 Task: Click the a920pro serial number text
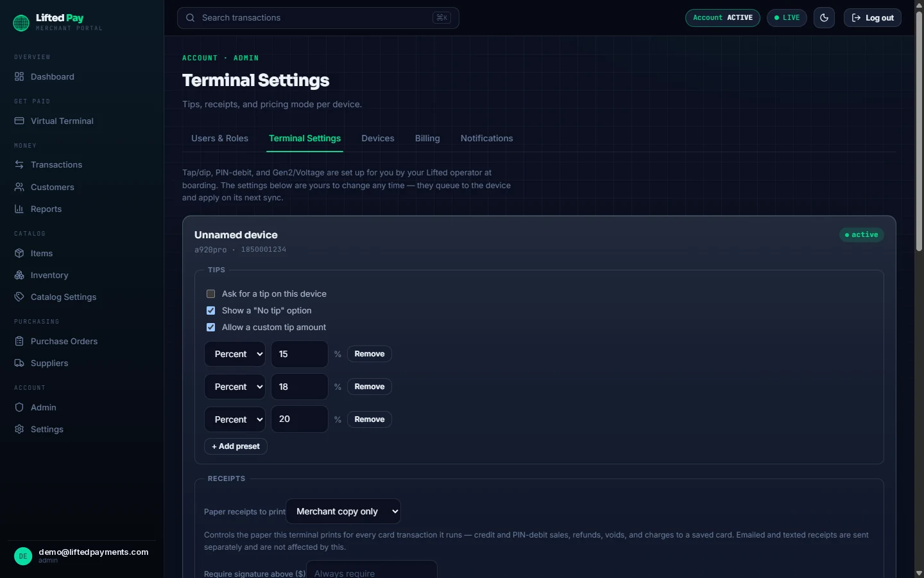pyautogui.click(x=240, y=249)
